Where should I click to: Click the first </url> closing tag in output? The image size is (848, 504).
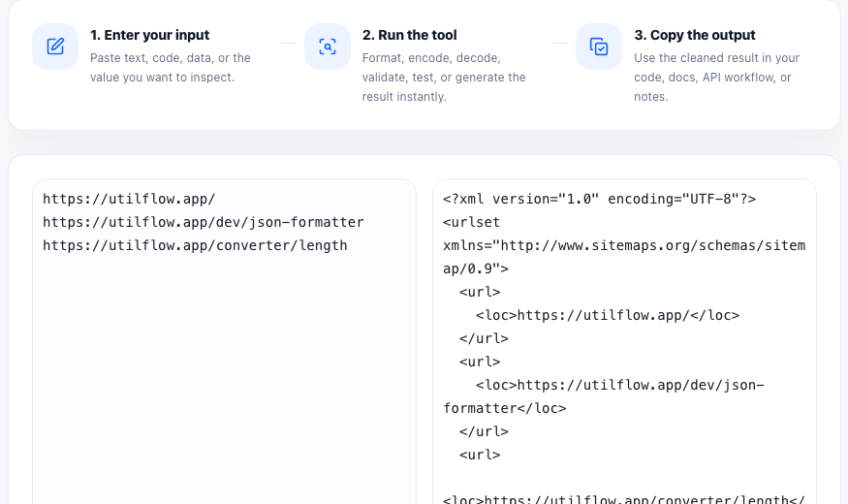pyautogui.click(x=484, y=338)
